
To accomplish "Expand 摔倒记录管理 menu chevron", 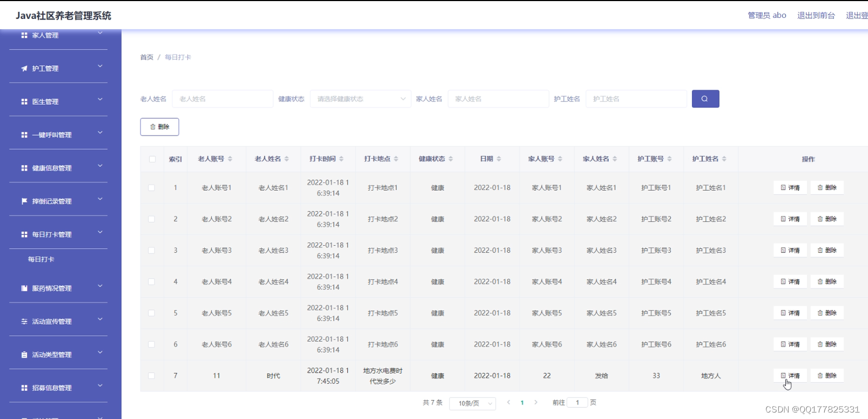I will coord(100,199).
